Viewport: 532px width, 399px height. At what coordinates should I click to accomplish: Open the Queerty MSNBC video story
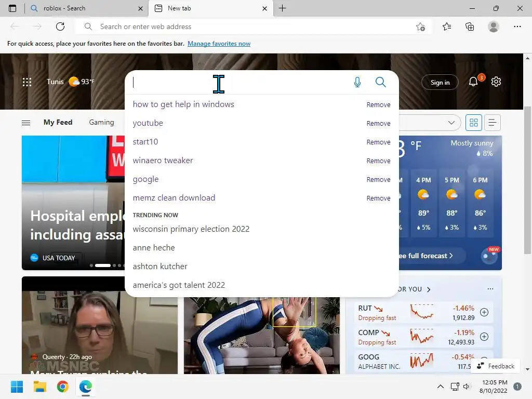point(99,325)
